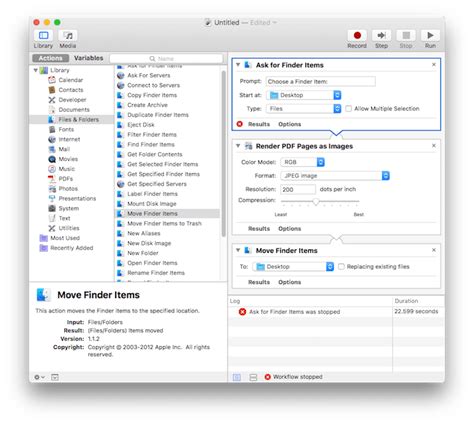Open the gear action menu at bottom left
Screen dimensions: 474x424
39,377
